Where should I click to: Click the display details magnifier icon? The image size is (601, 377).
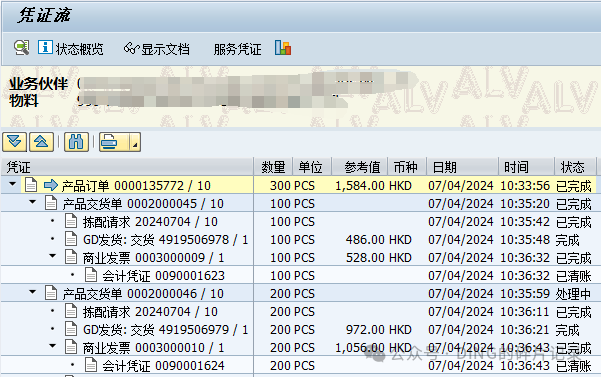[x=21, y=48]
